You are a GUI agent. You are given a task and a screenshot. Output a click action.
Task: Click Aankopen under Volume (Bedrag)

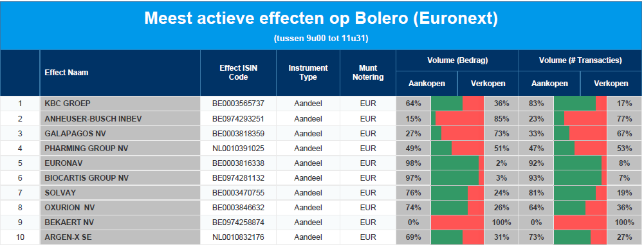click(x=427, y=84)
